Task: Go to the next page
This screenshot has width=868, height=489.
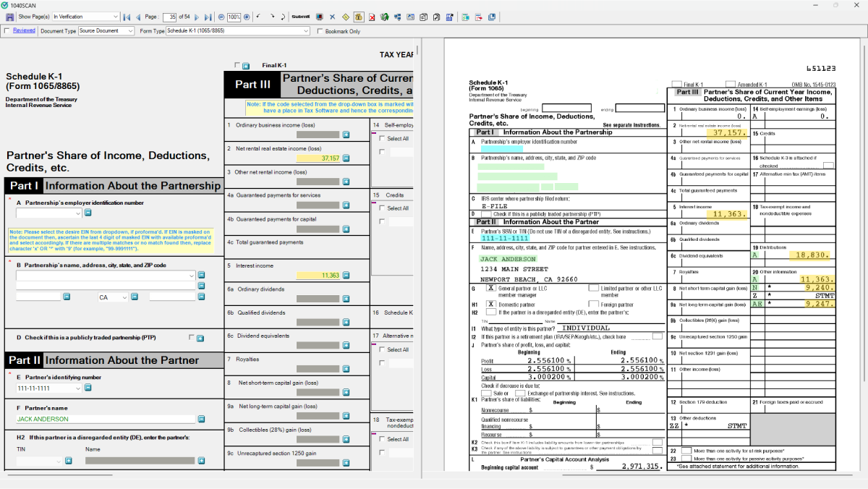Action: (196, 17)
